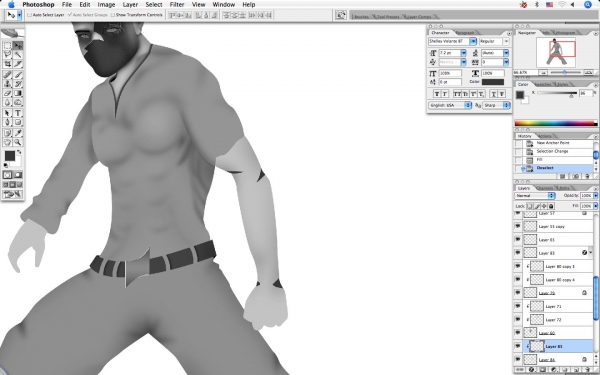Toggle lock all button in Layers

551,206
